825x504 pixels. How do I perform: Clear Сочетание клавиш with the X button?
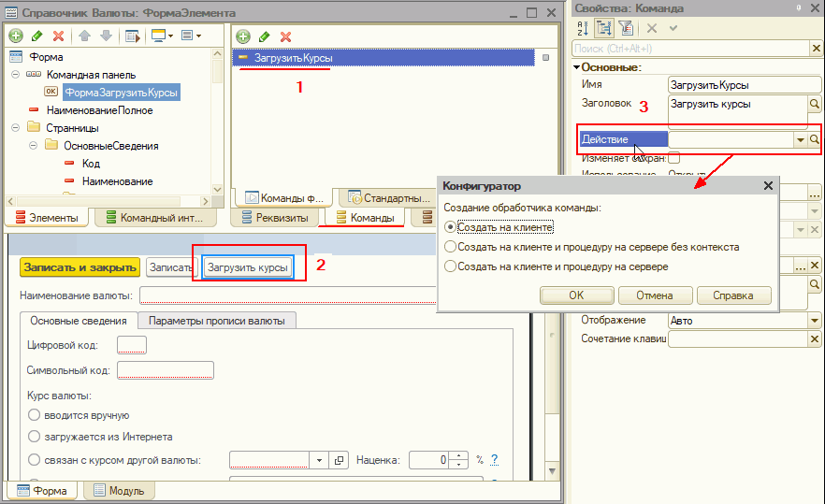tap(815, 338)
